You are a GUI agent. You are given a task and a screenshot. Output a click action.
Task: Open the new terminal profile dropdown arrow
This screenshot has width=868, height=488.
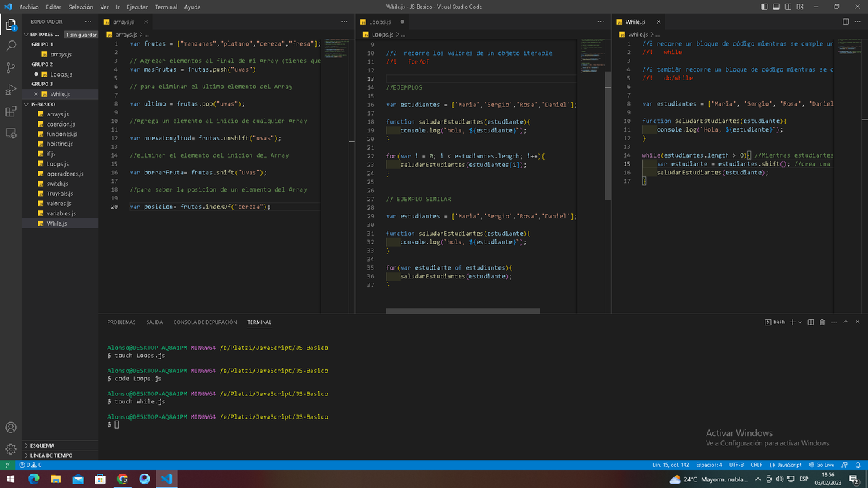[800, 322]
